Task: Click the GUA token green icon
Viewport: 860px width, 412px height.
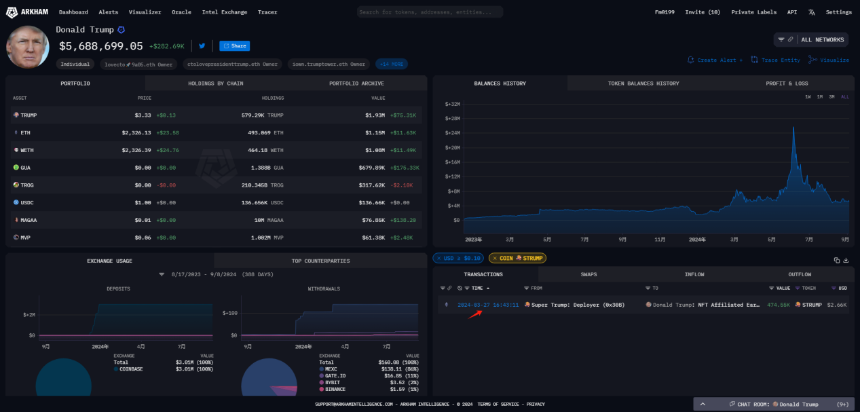Action: coord(15,167)
